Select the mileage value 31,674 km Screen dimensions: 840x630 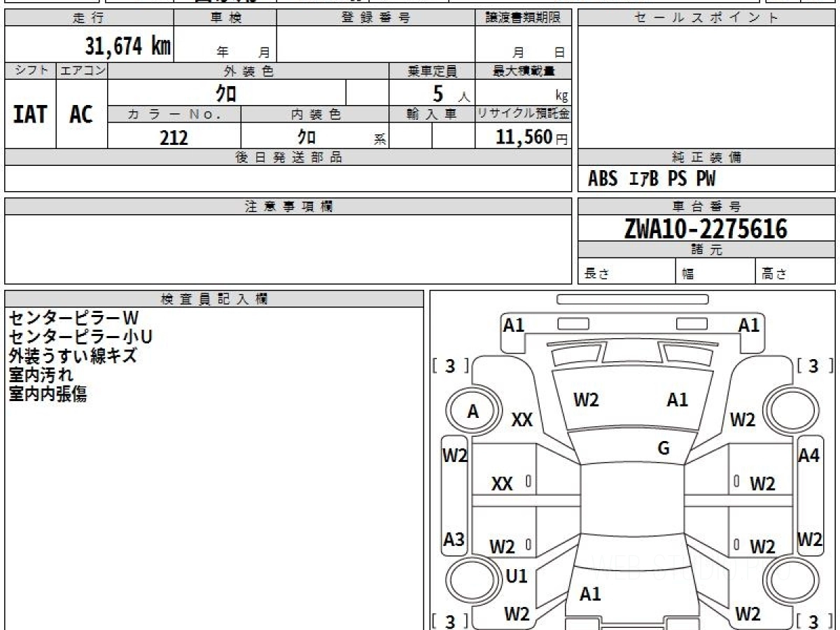pos(127,46)
